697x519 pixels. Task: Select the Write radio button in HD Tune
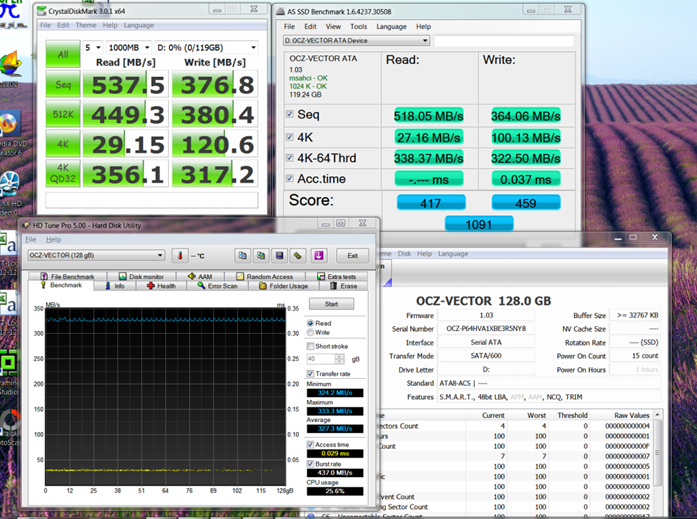(x=310, y=332)
